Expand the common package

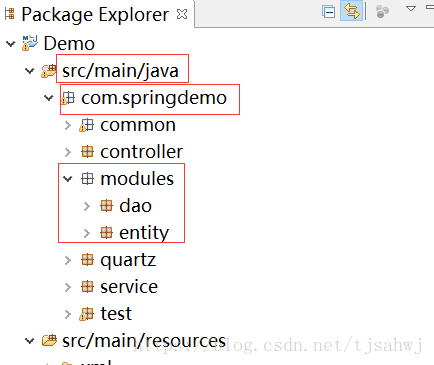coord(68,125)
